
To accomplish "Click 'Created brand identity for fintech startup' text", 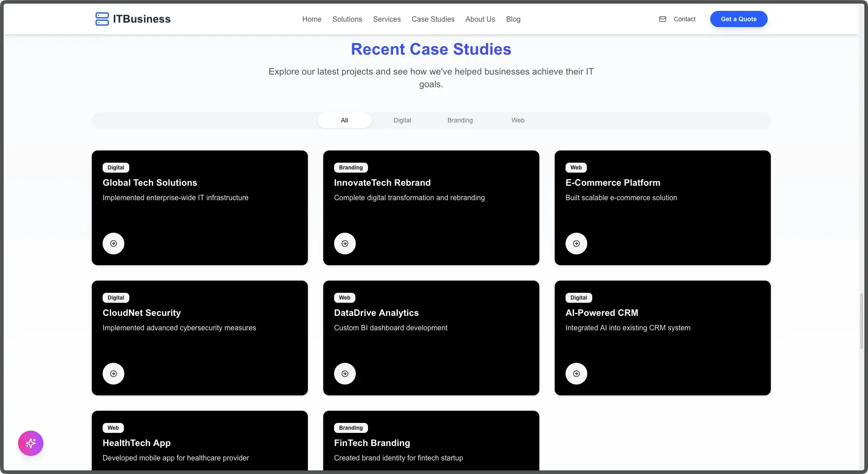I will tap(398, 458).
